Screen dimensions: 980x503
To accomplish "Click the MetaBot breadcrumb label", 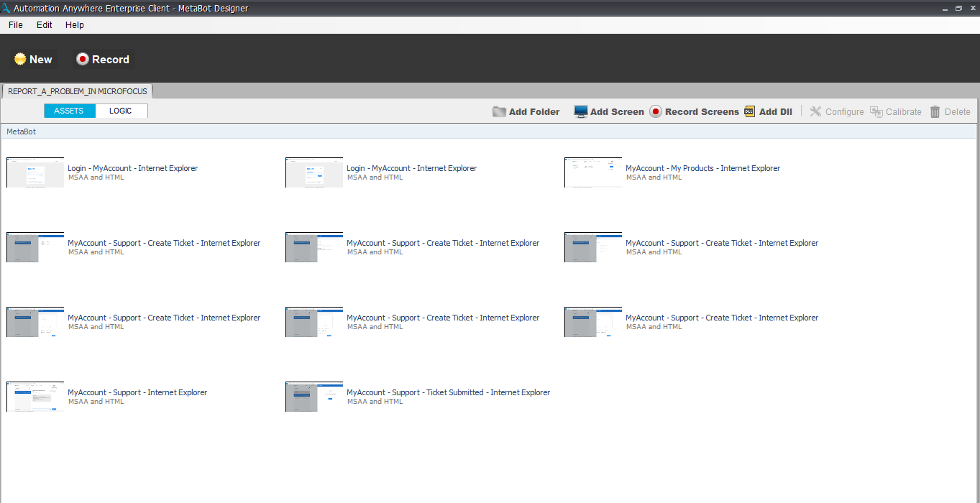I will pyautogui.click(x=22, y=131).
